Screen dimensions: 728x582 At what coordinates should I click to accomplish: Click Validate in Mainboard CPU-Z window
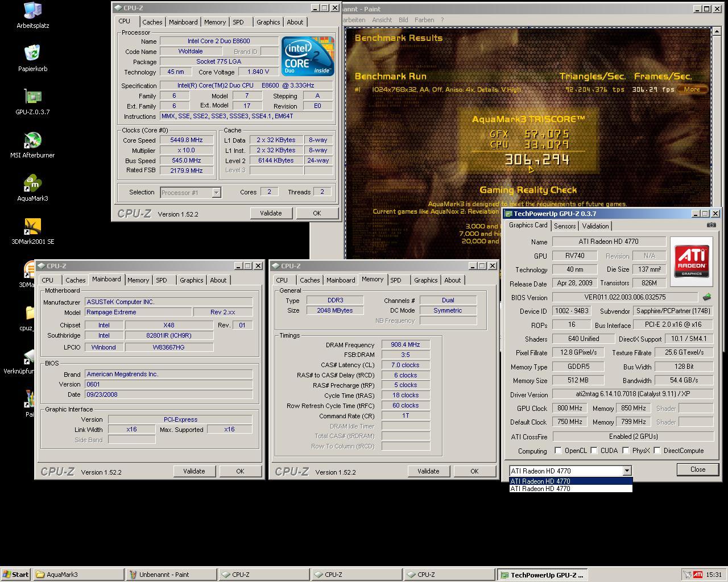pos(194,471)
